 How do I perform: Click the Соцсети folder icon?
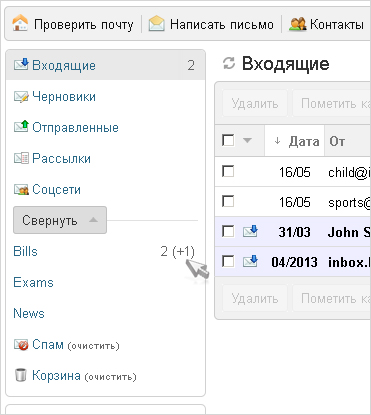tap(21, 189)
